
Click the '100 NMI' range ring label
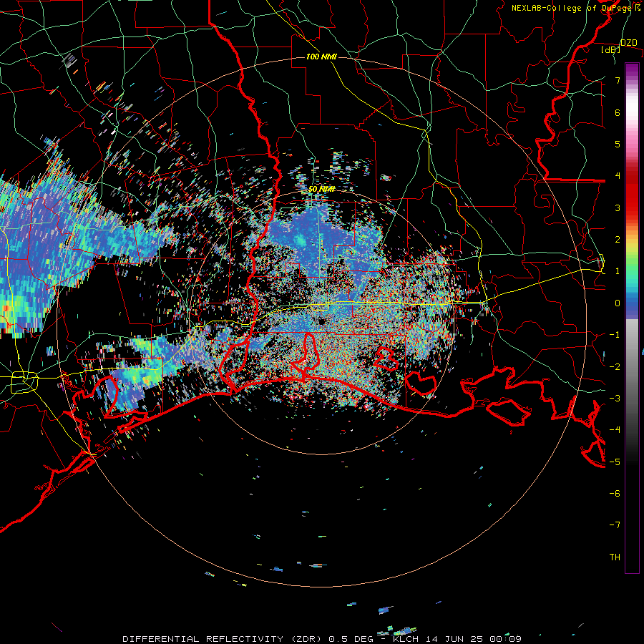coord(321,57)
